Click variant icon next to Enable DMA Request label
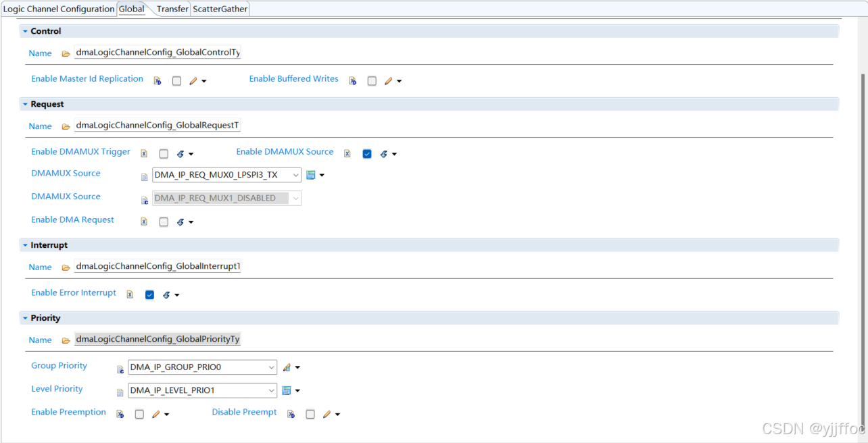This screenshot has width=868, height=443. point(144,221)
